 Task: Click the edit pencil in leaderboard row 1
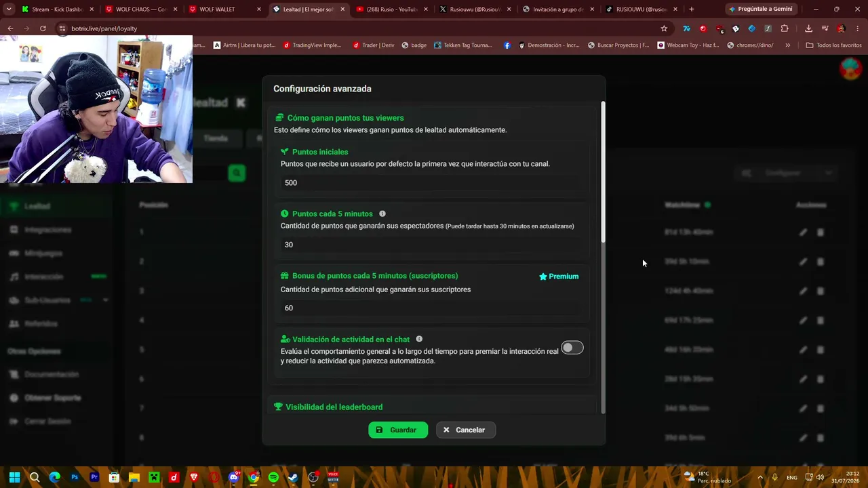tap(803, 232)
